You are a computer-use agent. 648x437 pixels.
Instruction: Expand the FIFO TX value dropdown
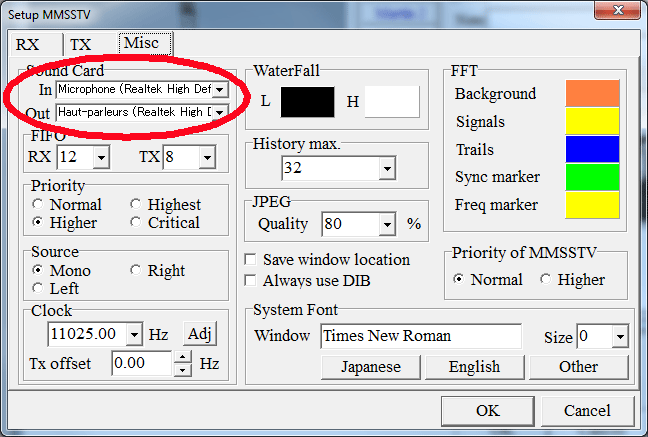coord(207,157)
